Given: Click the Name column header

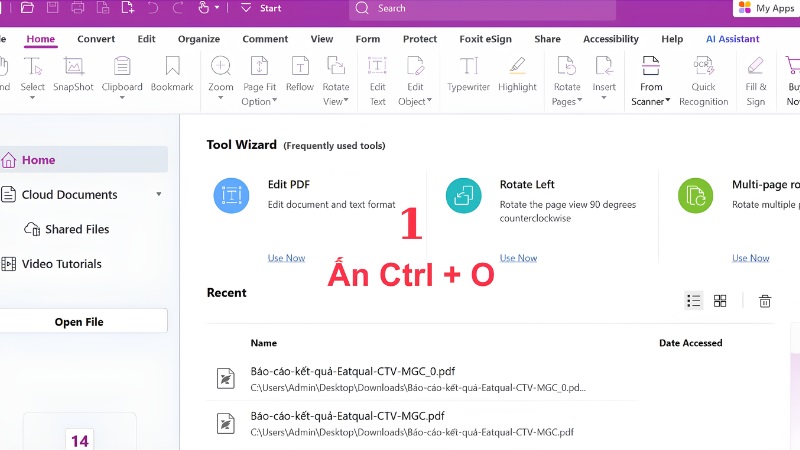Looking at the screenshot, I should [264, 343].
